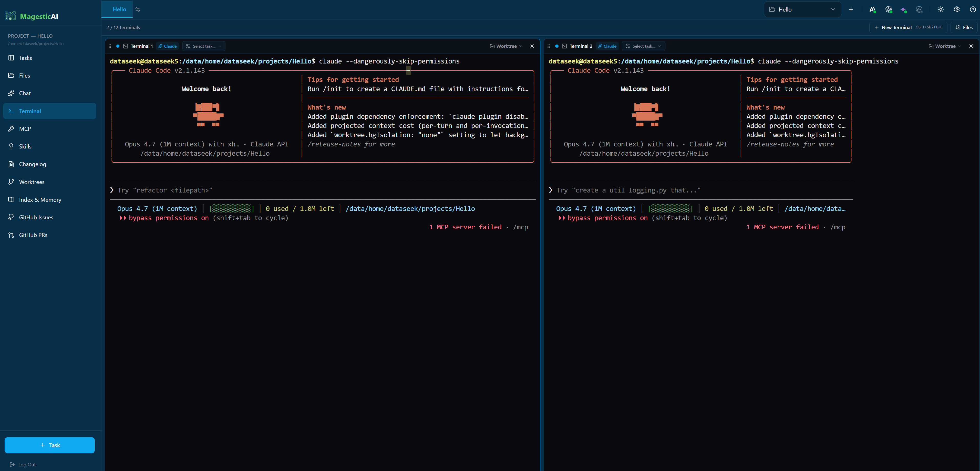
Task: Open the greyed-out fourth provider icon
Action: 919,9
